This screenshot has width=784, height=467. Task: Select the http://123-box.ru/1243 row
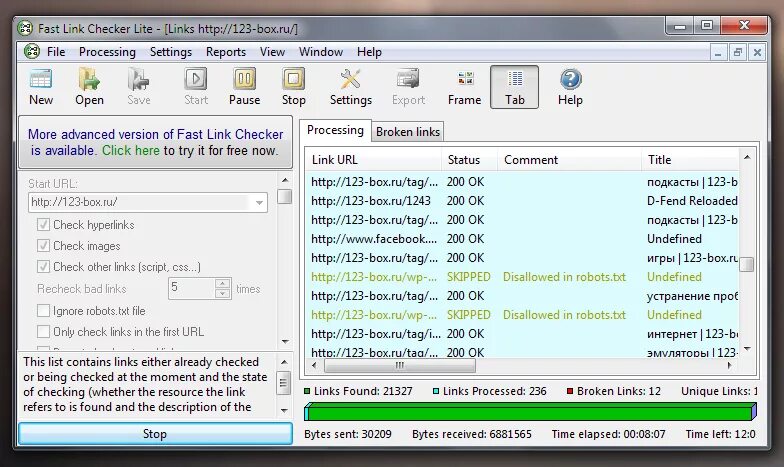(523, 201)
